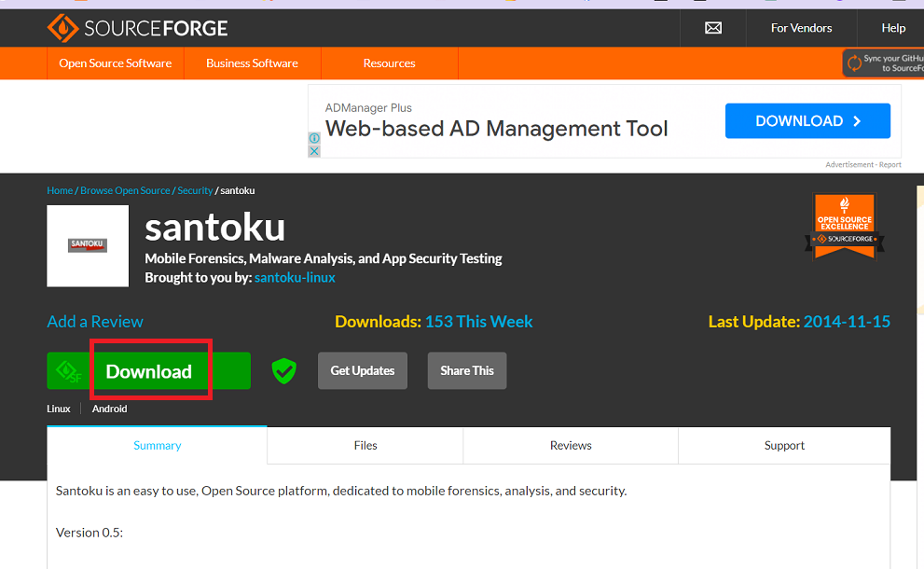Click the Open Source Excellence badge
This screenshot has height=569, width=924.
845,227
